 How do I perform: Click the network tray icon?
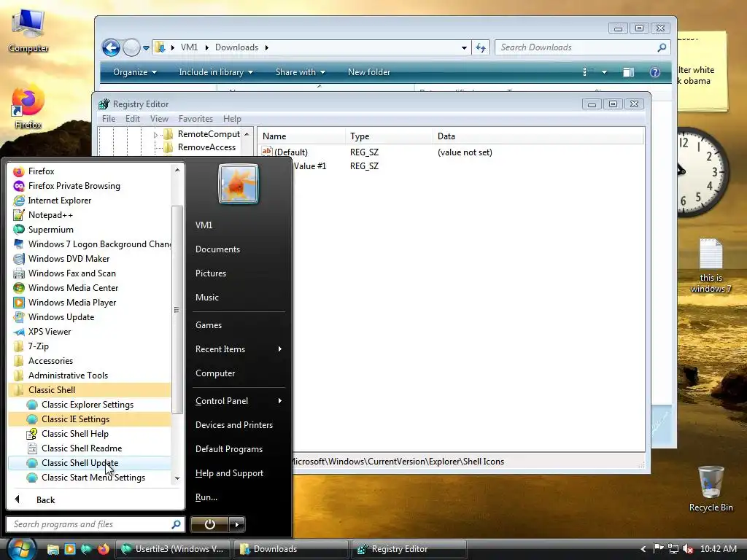click(x=673, y=549)
